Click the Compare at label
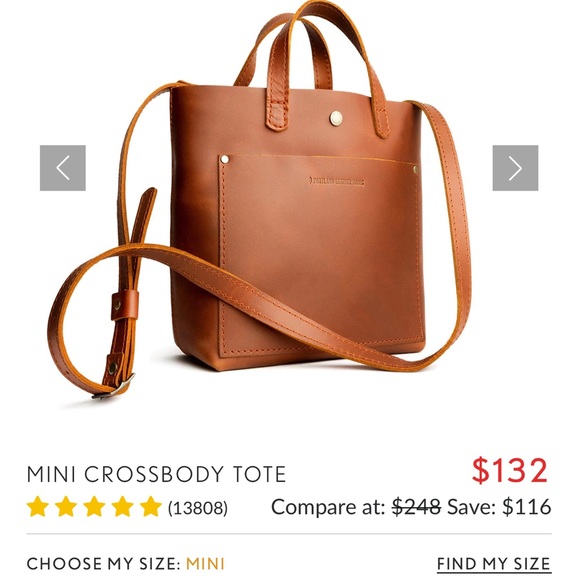This screenshot has width=580, height=580. [328, 507]
